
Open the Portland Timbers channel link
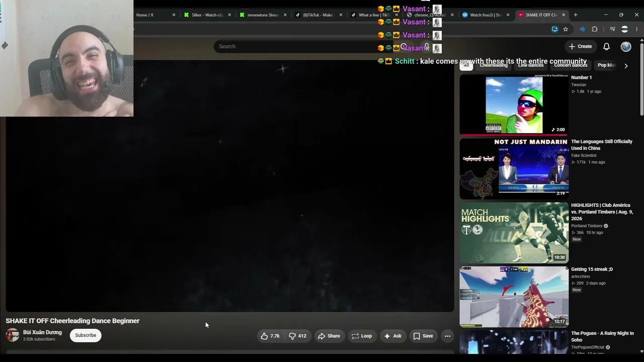pyautogui.click(x=587, y=226)
